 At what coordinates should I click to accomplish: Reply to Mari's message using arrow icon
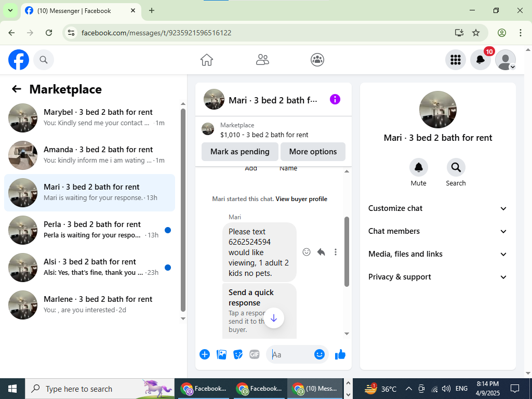(x=321, y=252)
